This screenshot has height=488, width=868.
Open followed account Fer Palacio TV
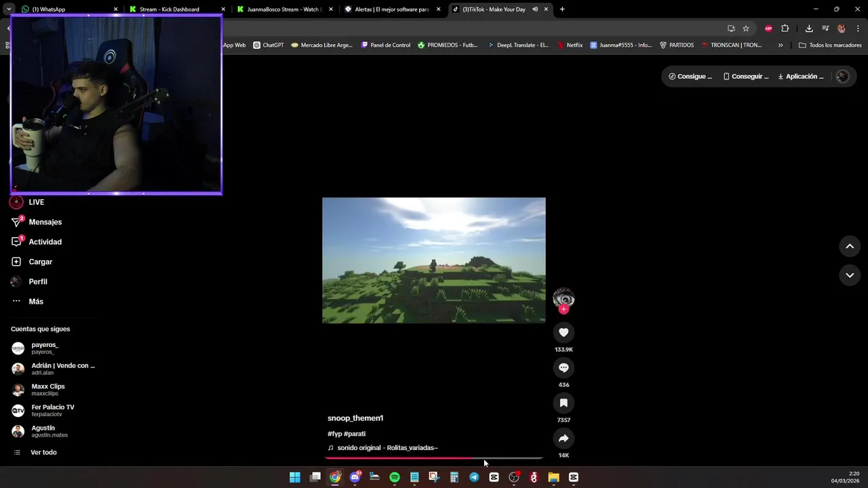tap(43, 411)
